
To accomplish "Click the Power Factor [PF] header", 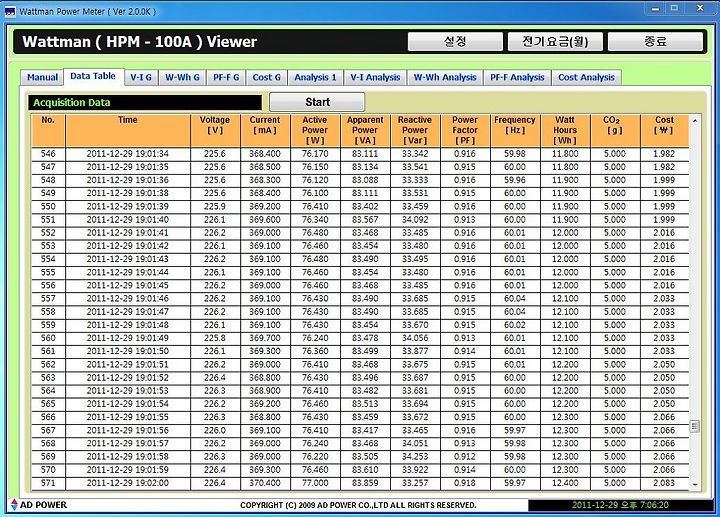I will 465,130.
